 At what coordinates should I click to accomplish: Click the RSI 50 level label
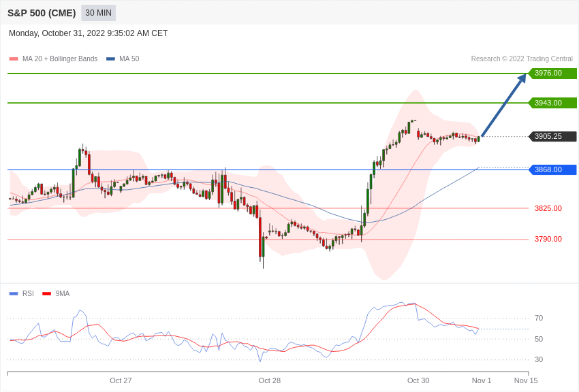click(x=539, y=339)
